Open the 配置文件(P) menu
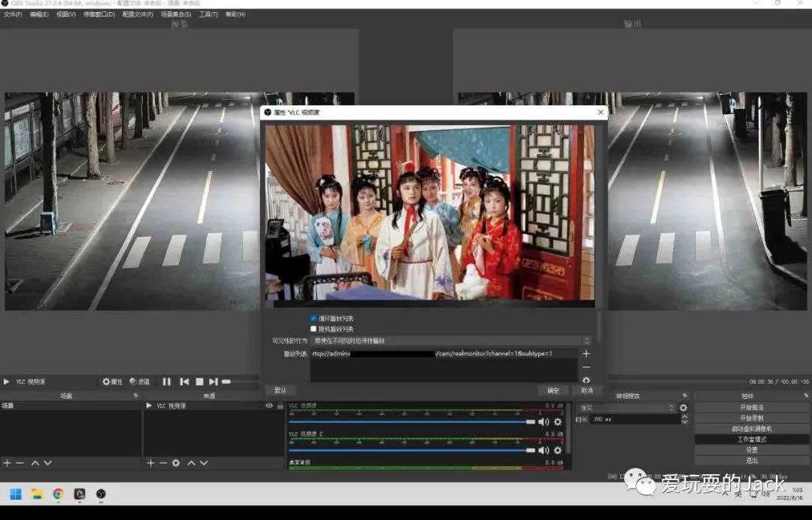The width and height of the screenshot is (812, 520). coord(138,14)
